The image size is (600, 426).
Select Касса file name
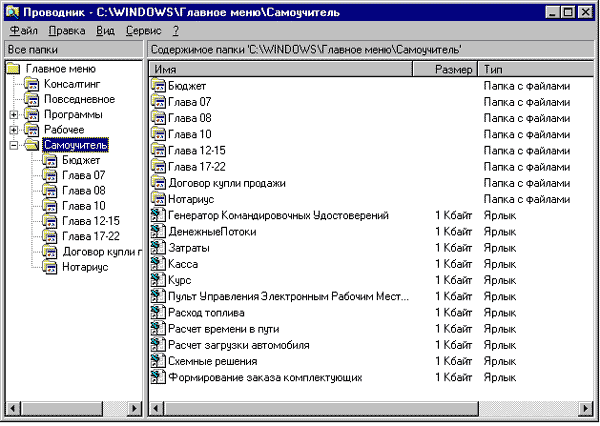point(183,264)
